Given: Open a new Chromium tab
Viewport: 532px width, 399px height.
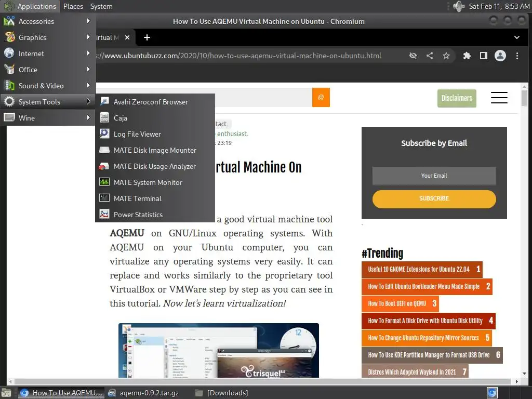Looking at the screenshot, I should (x=147, y=37).
